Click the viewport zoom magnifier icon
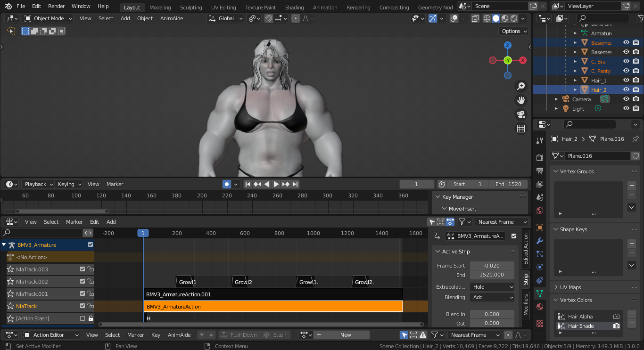The width and height of the screenshot is (644, 350). 520,86
